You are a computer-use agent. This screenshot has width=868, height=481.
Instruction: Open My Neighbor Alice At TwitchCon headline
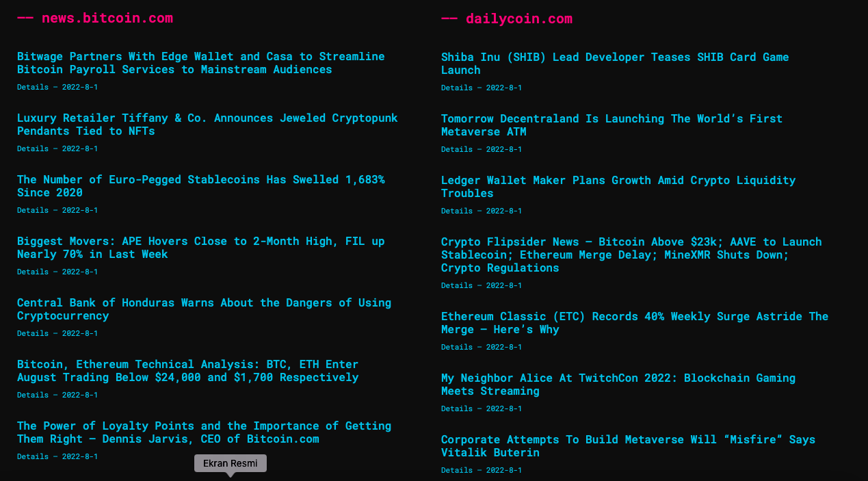(x=618, y=385)
